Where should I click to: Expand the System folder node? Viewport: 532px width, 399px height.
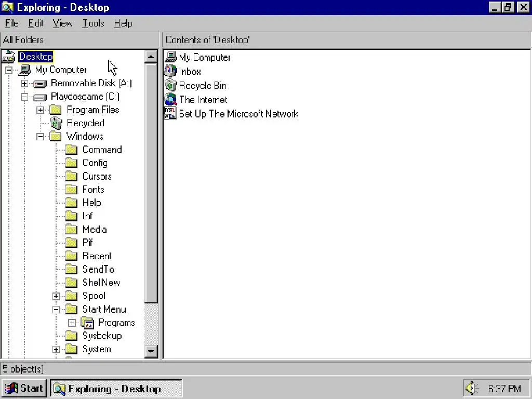coord(56,350)
